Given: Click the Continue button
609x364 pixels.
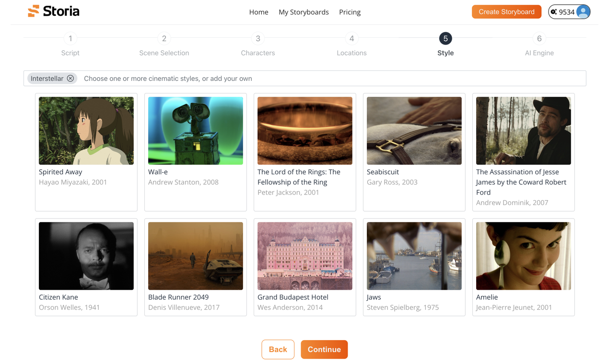Looking at the screenshot, I should [324, 350].
